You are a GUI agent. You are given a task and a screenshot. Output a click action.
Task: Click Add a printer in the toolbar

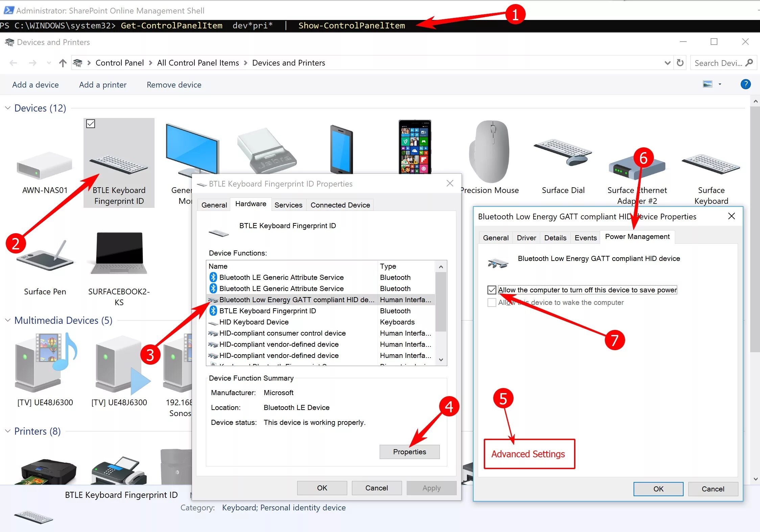(x=103, y=85)
